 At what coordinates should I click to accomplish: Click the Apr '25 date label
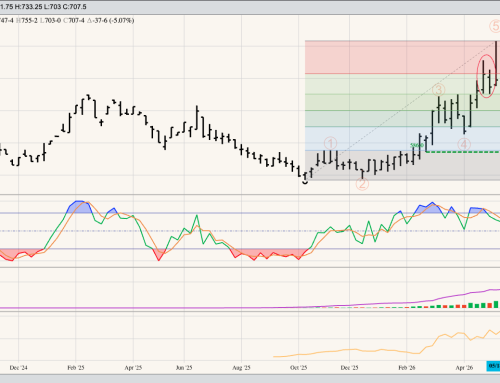click(133, 368)
